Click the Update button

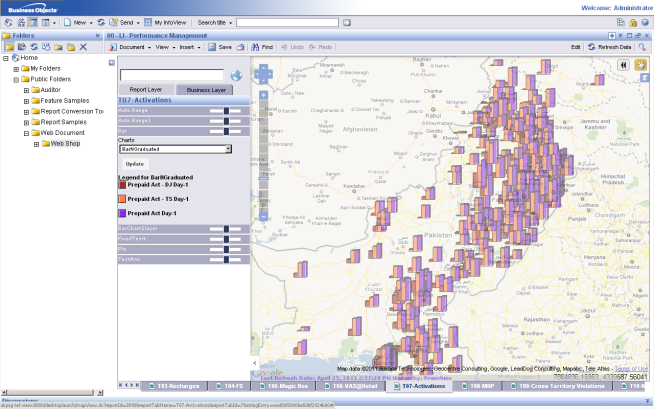(135, 164)
